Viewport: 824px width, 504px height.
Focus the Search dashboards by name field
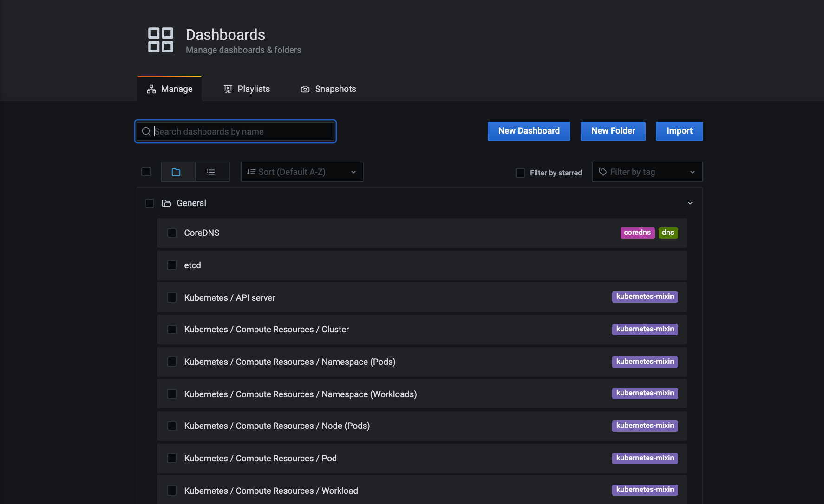tap(235, 131)
